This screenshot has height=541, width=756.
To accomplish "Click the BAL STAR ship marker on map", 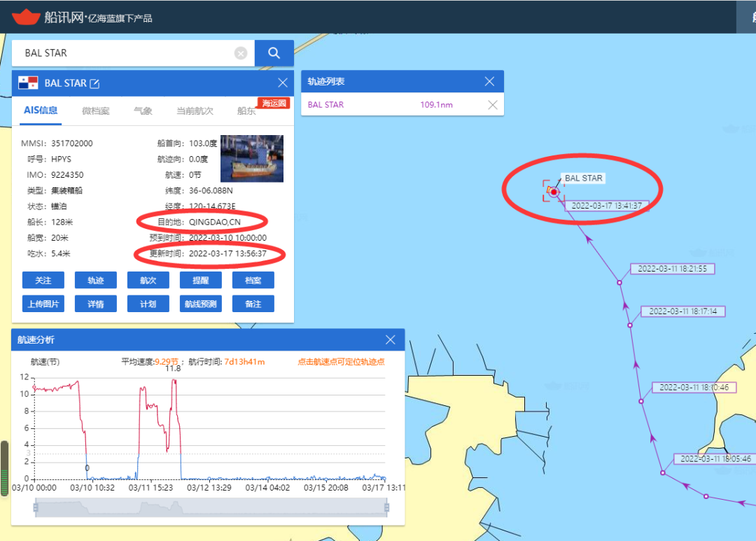I will pyautogui.click(x=553, y=191).
